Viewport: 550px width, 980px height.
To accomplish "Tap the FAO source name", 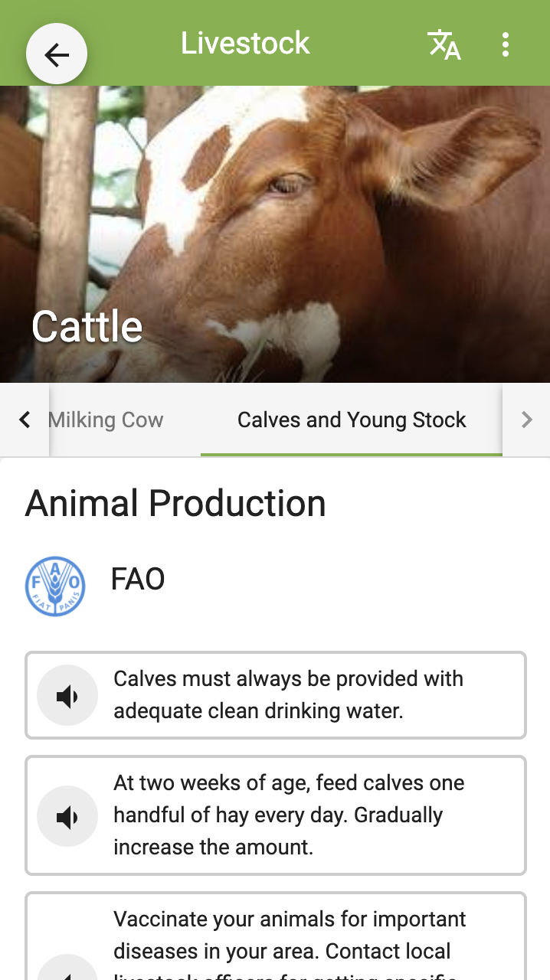I will 138,580.
